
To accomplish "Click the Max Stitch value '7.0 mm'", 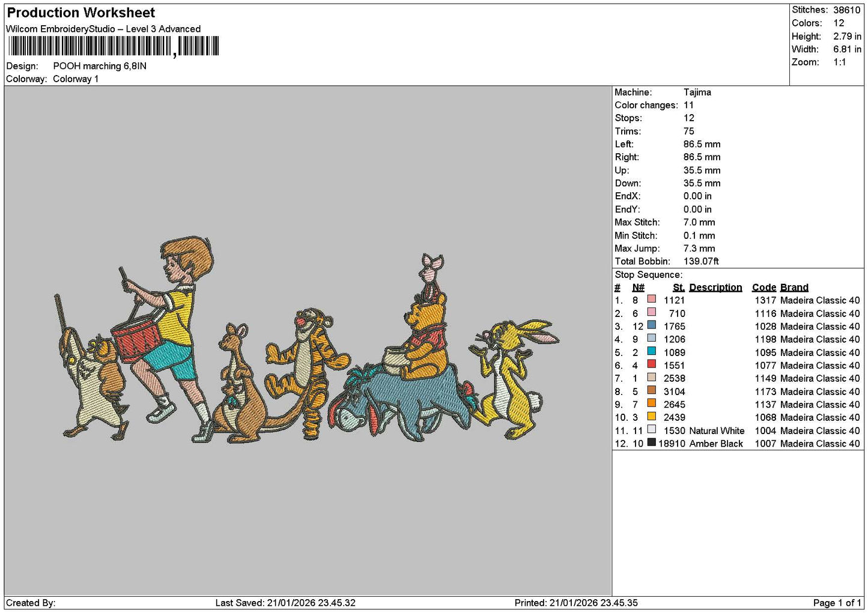I will pyautogui.click(x=699, y=222).
